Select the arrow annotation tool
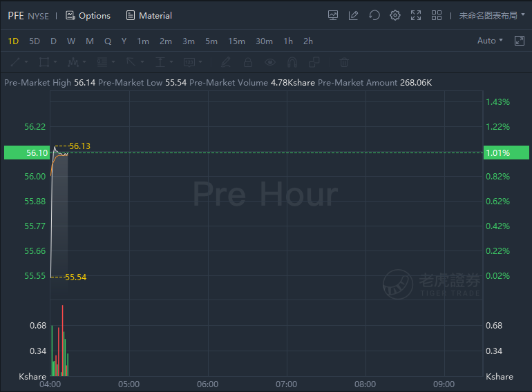532x392 pixels. (x=131, y=62)
